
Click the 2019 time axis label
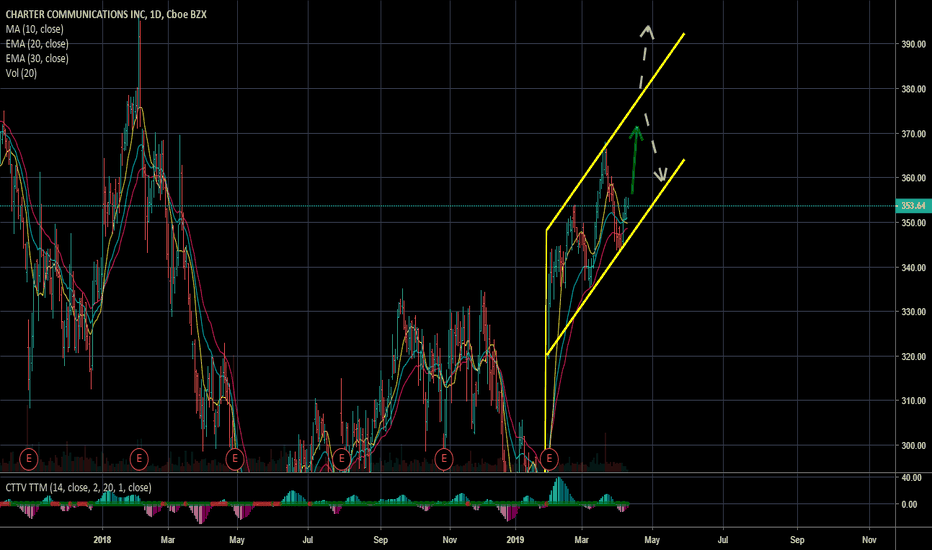coord(515,540)
